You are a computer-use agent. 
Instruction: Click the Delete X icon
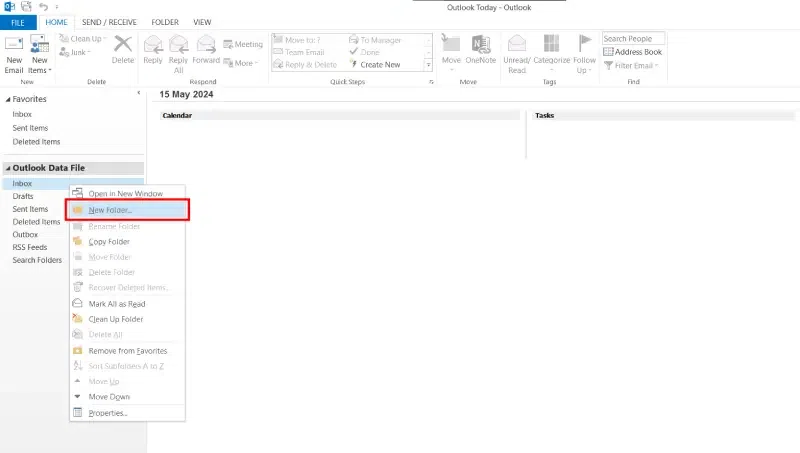tap(123, 44)
